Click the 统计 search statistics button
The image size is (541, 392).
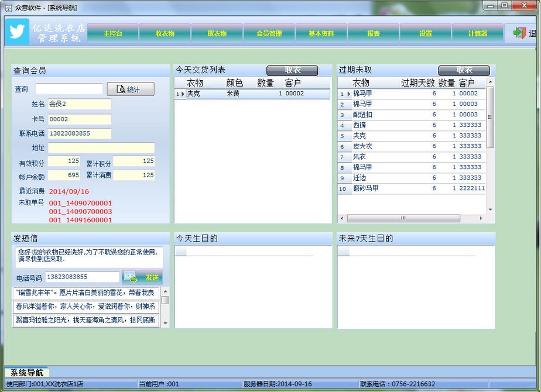131,89
